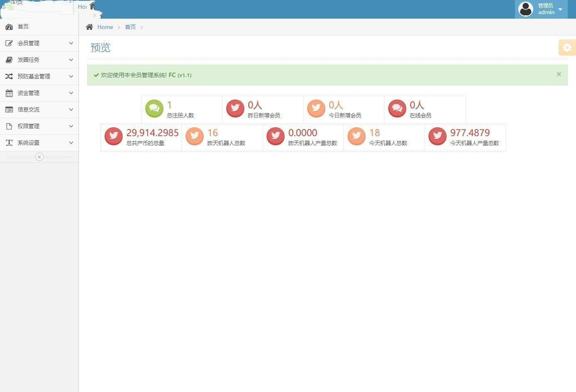
Task: Click the admin avatar icon
Action: (526, 9)
